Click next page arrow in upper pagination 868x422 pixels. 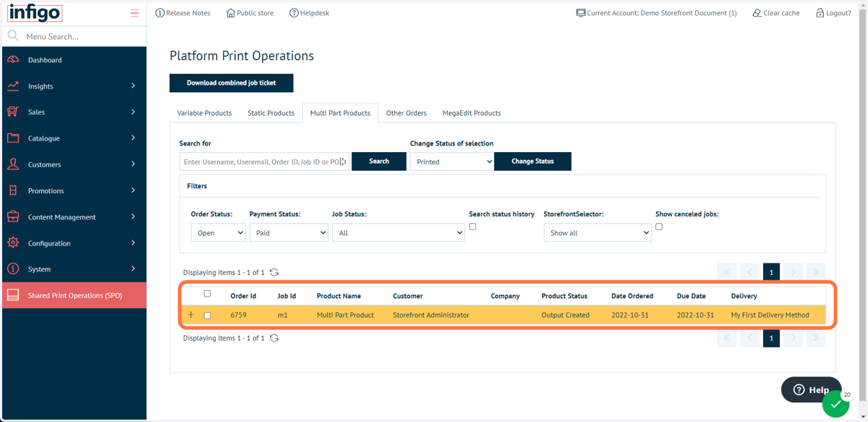pyautogui.click(x=793, y=272)
